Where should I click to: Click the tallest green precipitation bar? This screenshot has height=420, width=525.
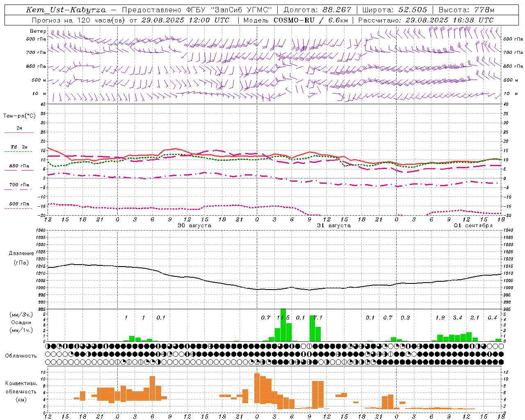click(x=283, y=325)
